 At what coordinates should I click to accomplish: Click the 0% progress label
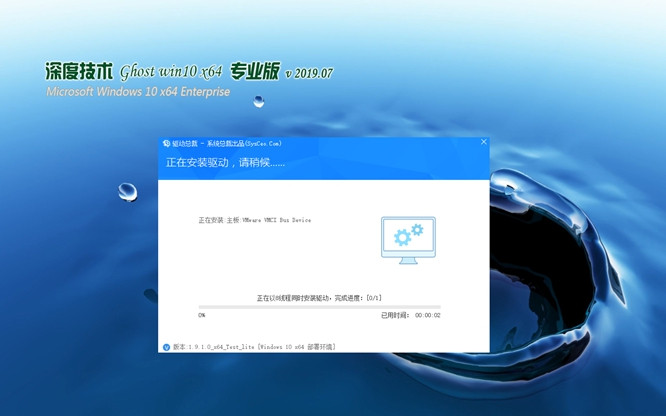click(x=202, y=315)
